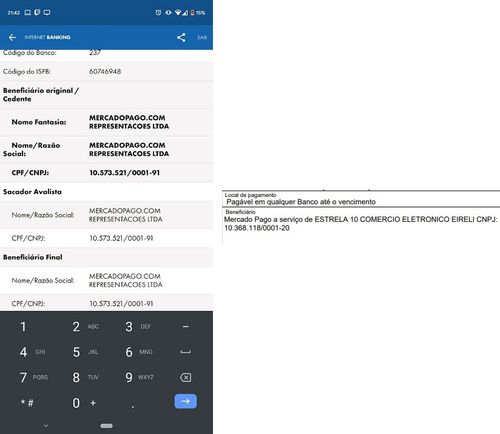
Task: Tap keypad digit 5 JKL
Action: (x=85, y=352)
